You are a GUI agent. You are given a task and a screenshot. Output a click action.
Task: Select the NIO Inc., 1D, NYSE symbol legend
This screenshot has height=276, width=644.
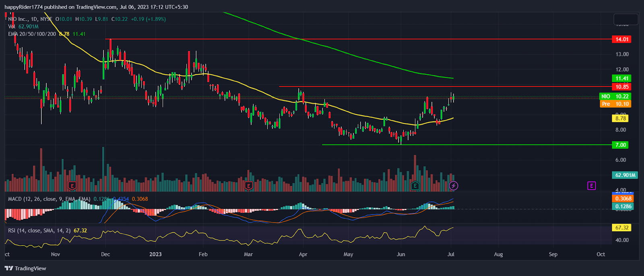coord(30,19)
